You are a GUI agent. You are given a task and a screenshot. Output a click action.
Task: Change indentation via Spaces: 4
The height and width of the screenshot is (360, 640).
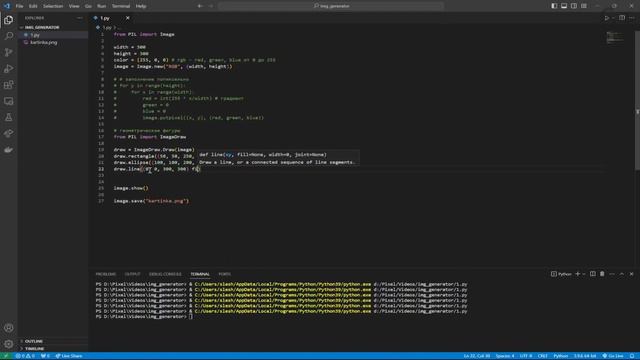pyautogui.click(x=505, y=356)
